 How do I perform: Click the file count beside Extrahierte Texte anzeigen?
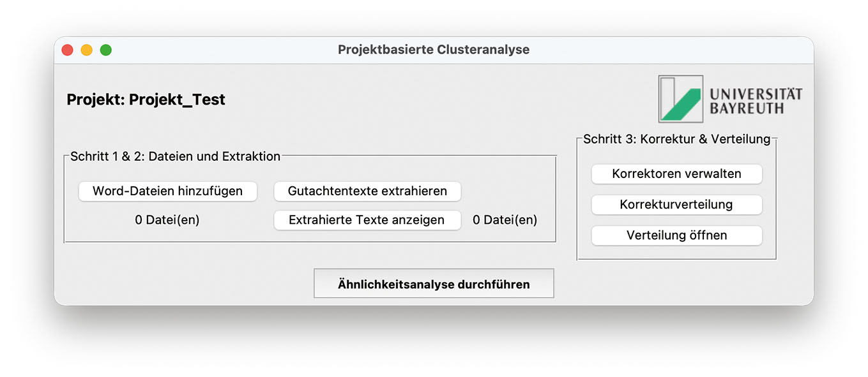505,220
